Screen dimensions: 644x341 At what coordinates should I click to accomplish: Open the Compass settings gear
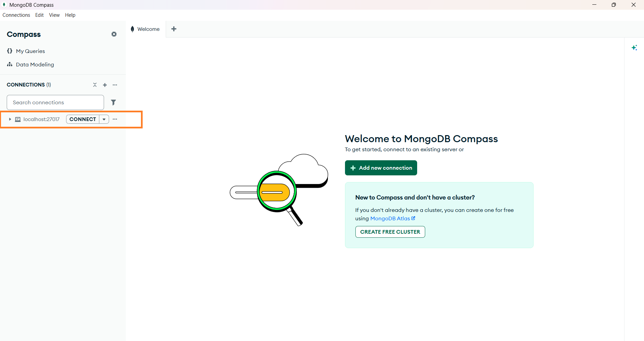point(114,34)
